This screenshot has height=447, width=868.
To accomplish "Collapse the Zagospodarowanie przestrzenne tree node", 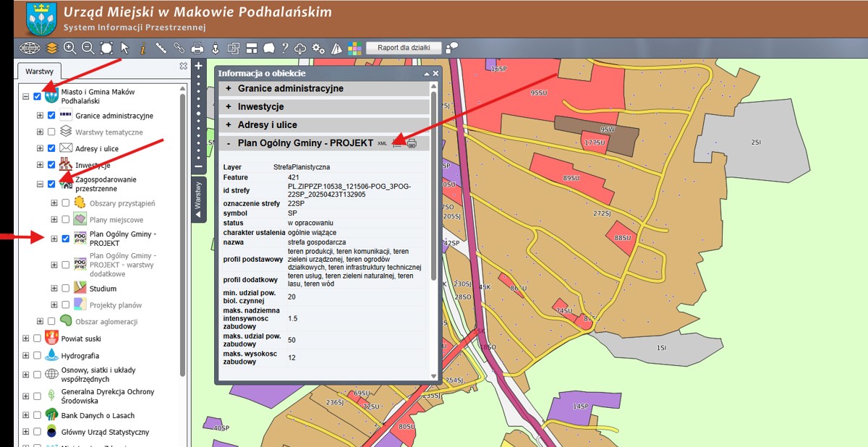I will (x=41, y=184).
